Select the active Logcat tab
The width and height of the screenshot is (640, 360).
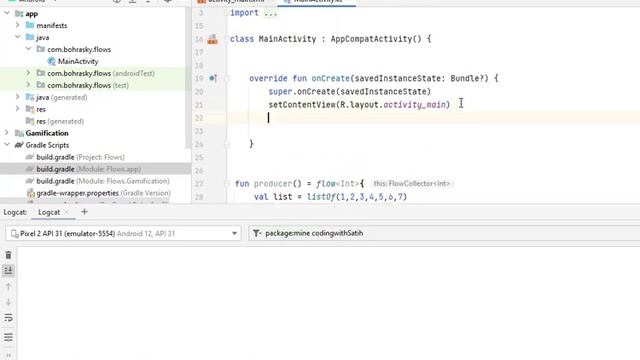click(49, 212)
